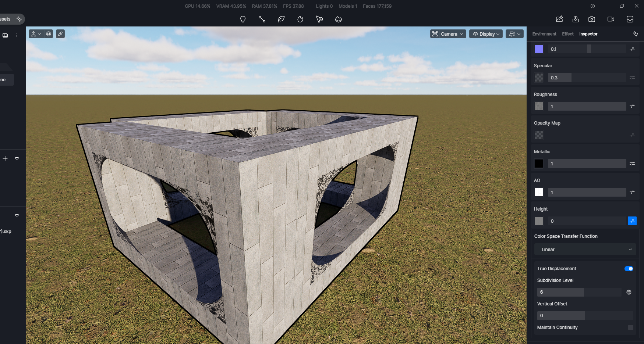Open the Camera dropdown

[x=448, y=34]
